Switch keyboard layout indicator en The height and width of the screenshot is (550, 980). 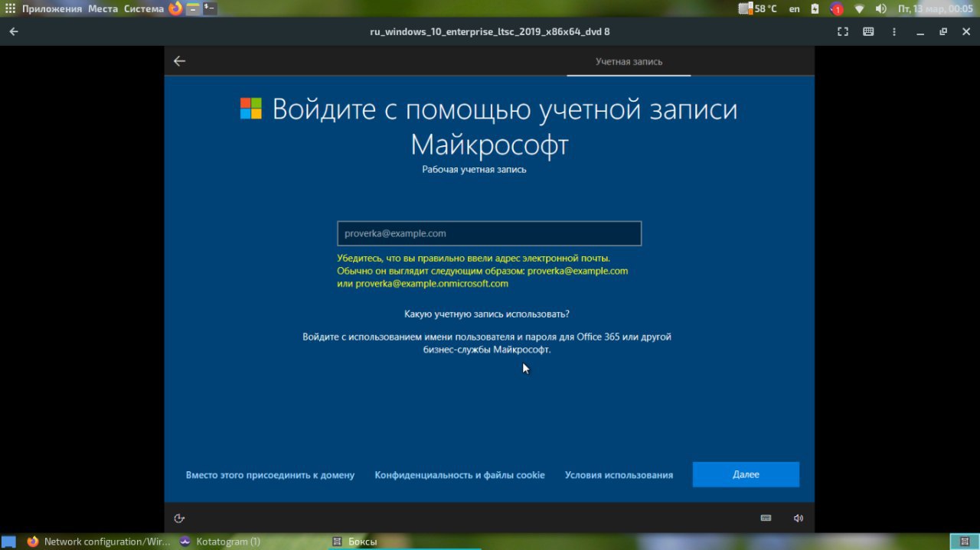pyautogui.click(x=795, y=8)
